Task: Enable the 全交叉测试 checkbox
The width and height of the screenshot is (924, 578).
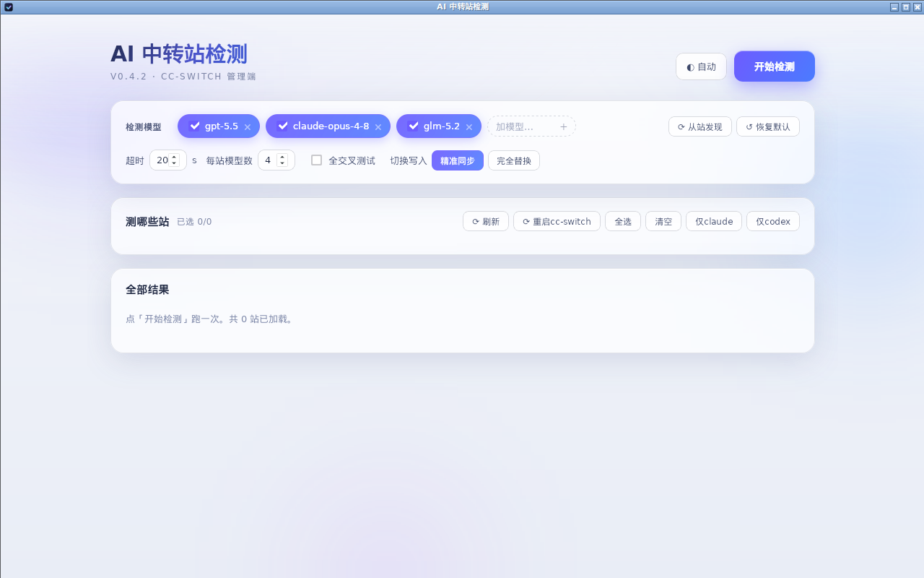Action: [x=316, y=160]
